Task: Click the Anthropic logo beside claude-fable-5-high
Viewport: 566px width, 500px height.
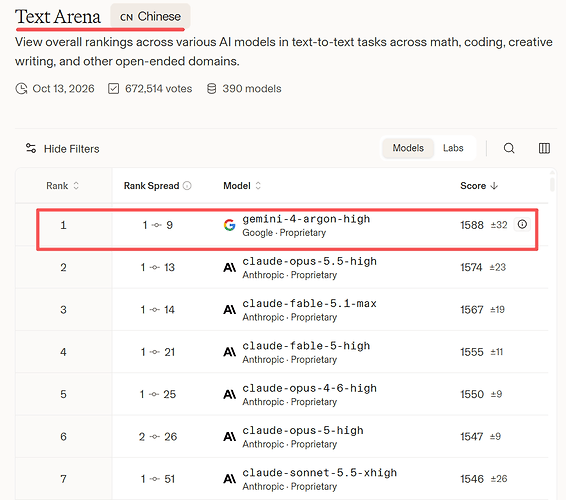Action: (x=230, y=352)
